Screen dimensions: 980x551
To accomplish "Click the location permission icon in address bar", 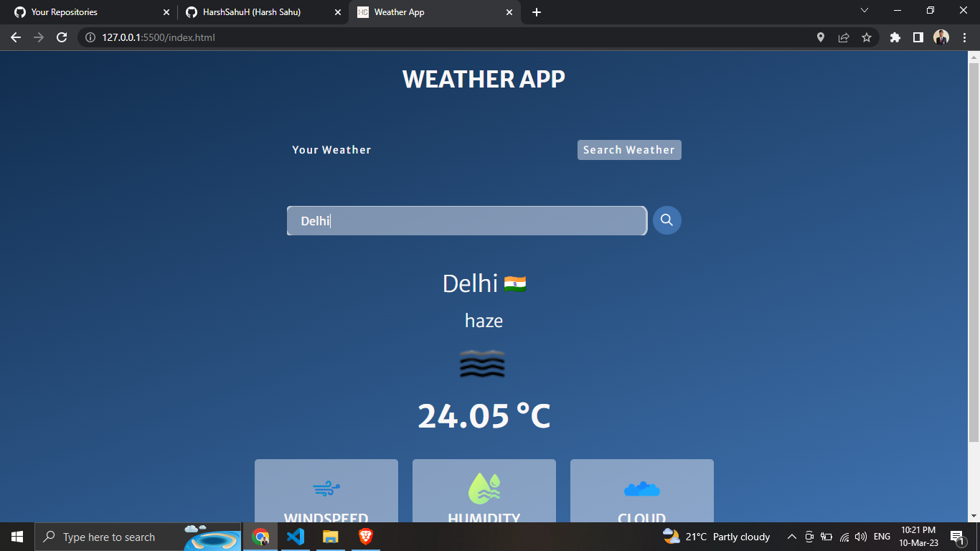I will click(820, 37).
